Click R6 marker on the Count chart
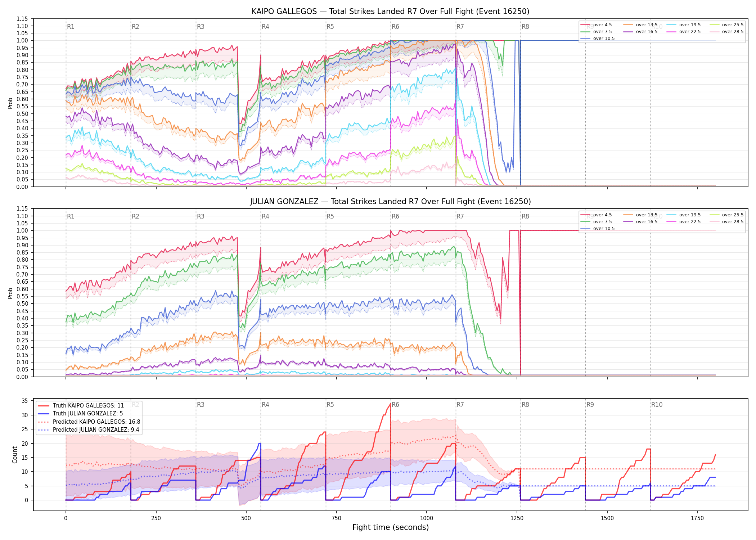The height and width of the screenshot is (540, 756). click(395, 405)
